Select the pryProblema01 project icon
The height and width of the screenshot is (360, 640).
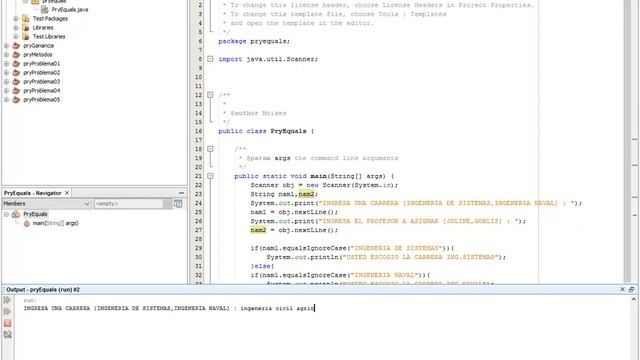16,63
